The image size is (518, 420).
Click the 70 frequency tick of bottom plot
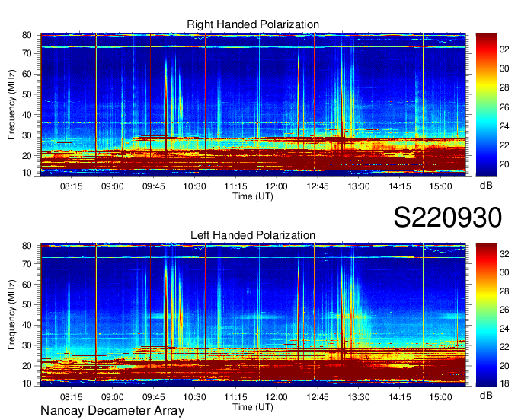[27, 264]
